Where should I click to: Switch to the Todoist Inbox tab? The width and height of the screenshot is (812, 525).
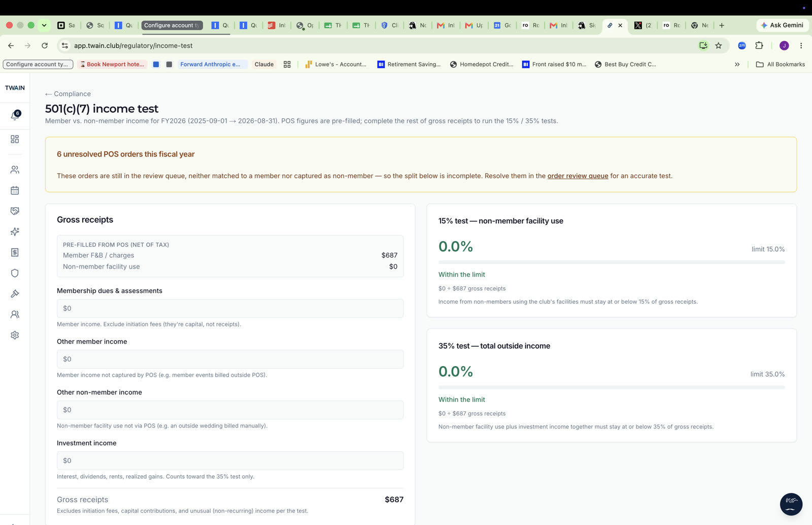point(277,25)
